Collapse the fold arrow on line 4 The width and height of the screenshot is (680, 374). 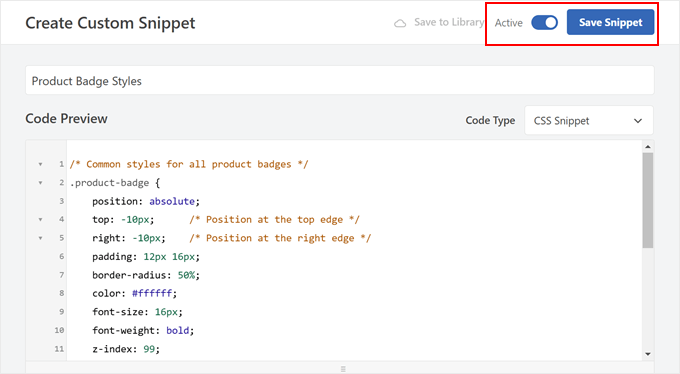click(x=40, y=220)
